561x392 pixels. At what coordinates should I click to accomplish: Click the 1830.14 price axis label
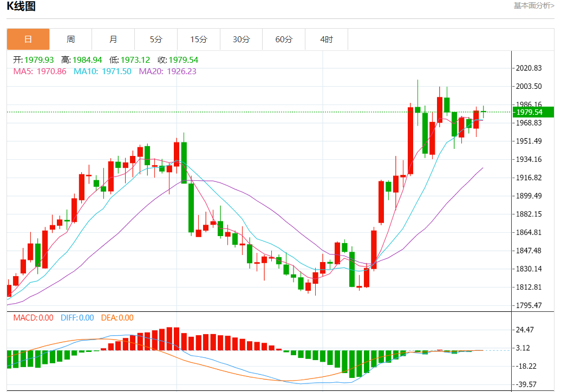529,269
